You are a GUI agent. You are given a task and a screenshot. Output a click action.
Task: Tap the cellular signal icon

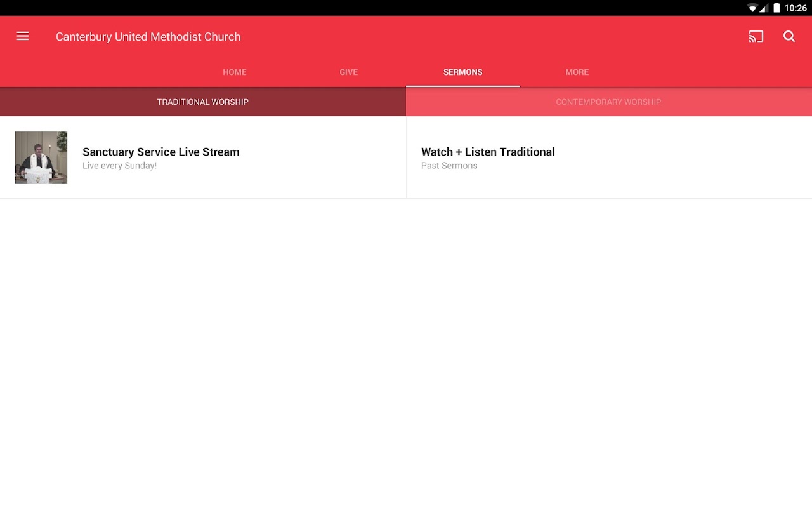pyautogui.click(x=764, y=8)
